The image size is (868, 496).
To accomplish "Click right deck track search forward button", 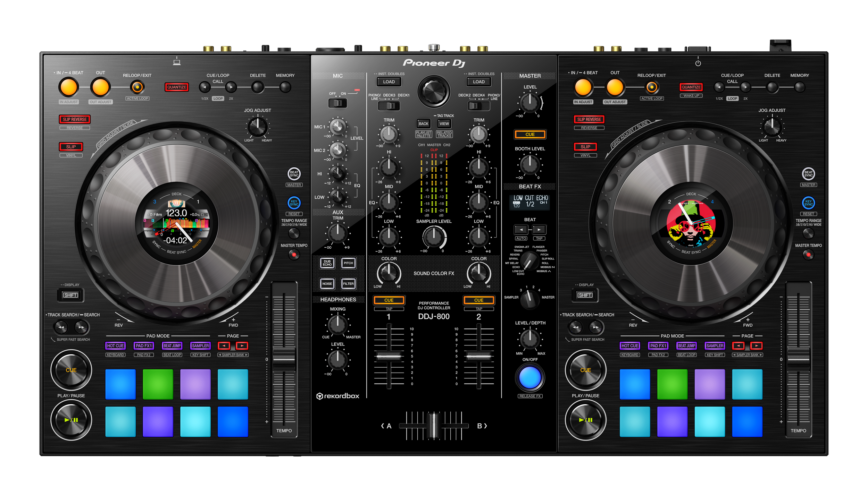I will [x=596, y=327].
